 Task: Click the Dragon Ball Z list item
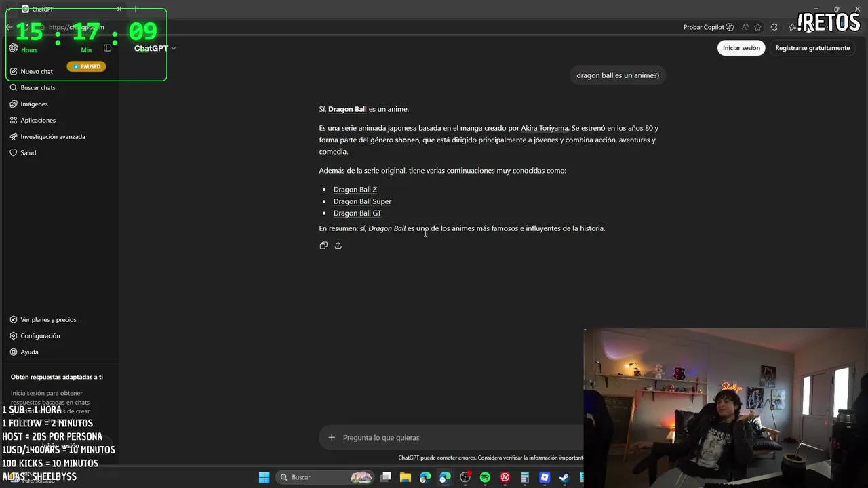tap(355, 190)
